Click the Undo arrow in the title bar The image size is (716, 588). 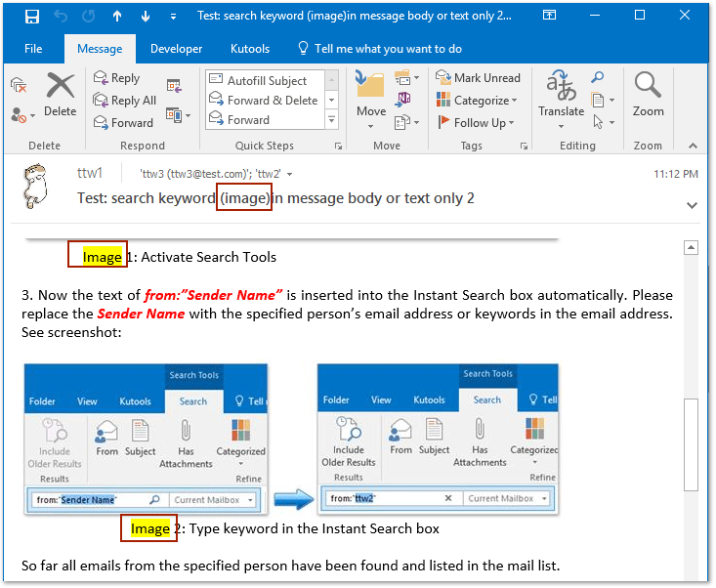pyautogui.click(x=61, y=17)
